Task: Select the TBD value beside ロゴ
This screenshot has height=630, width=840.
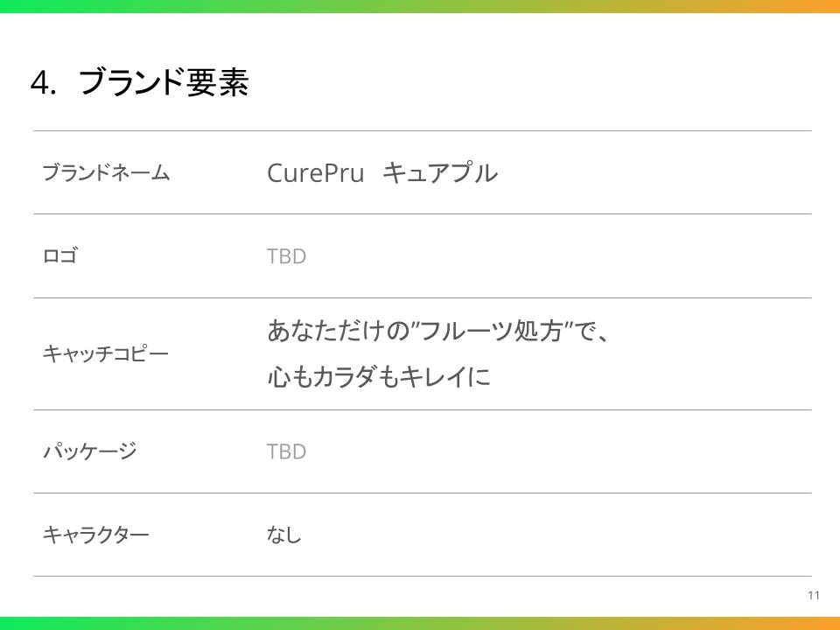Action: click(x=286, y=257)
